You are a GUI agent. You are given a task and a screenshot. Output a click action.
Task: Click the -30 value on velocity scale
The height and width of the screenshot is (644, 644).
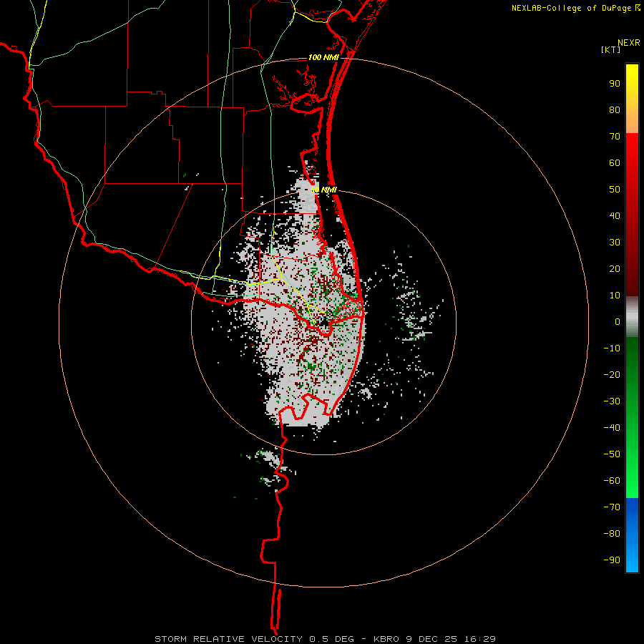coord(612,401)
